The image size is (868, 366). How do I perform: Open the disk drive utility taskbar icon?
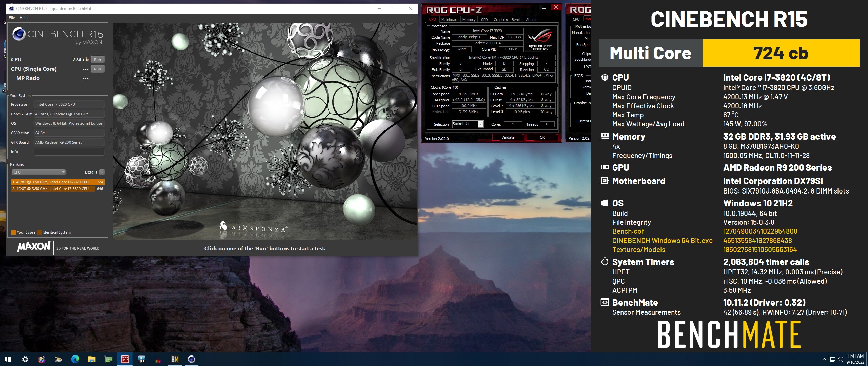(58, 359)
